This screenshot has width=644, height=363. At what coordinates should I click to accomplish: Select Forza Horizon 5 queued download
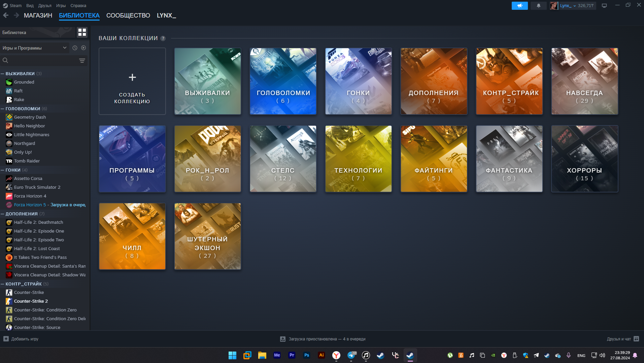pos(45,205)
